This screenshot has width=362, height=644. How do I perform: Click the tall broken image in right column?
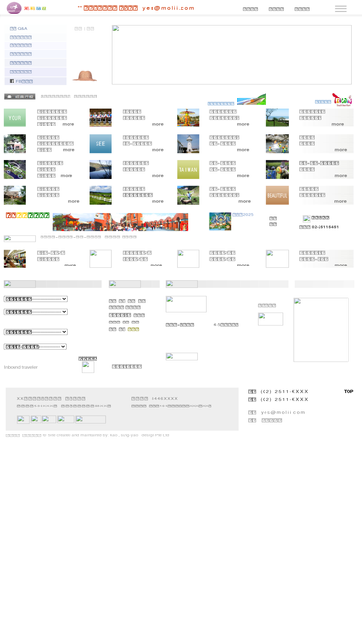[x=321, y=330]
